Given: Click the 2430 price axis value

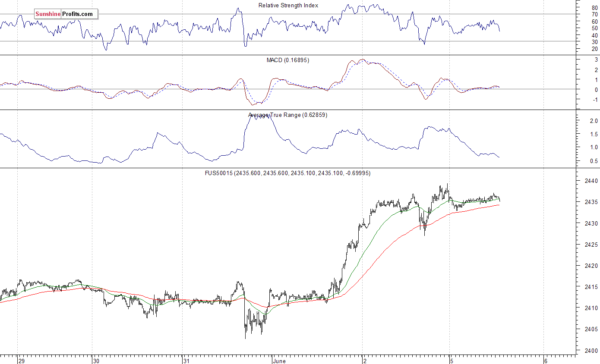Looking at the screenshot, I should (591, 223).
